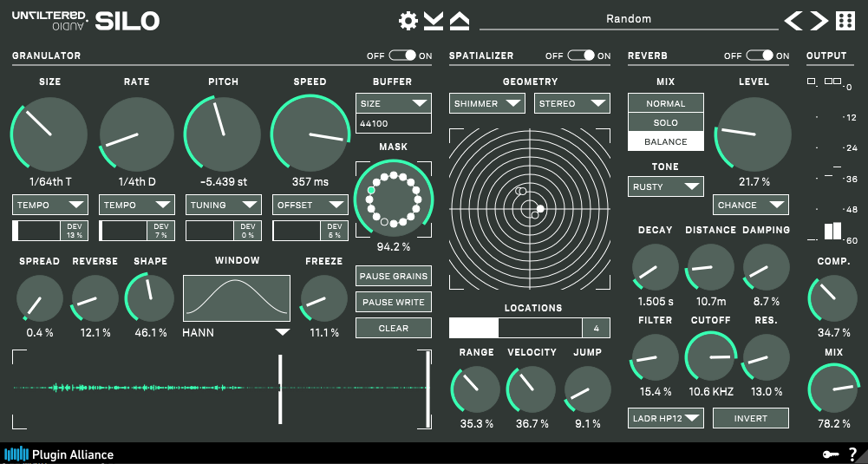This screenshot has height=464, width=868.
Task: Open the settings gear icon
Action: 408,21
